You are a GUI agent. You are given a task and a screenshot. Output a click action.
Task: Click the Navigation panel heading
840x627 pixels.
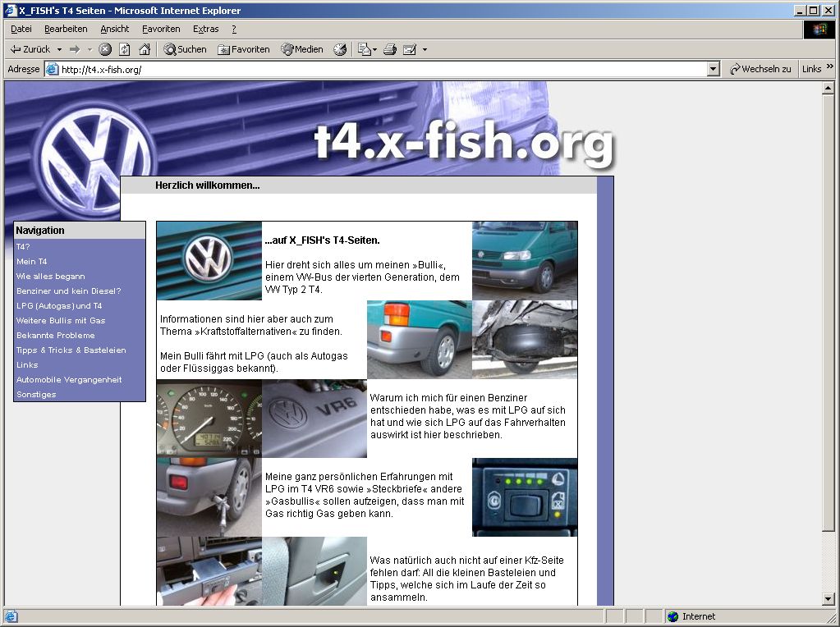40,231
